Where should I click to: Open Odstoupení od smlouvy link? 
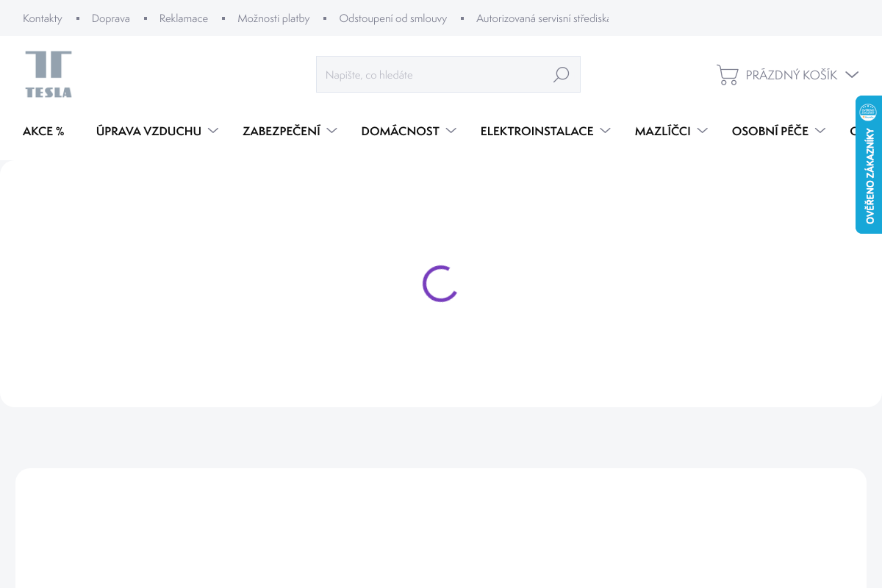click(392, 18)
